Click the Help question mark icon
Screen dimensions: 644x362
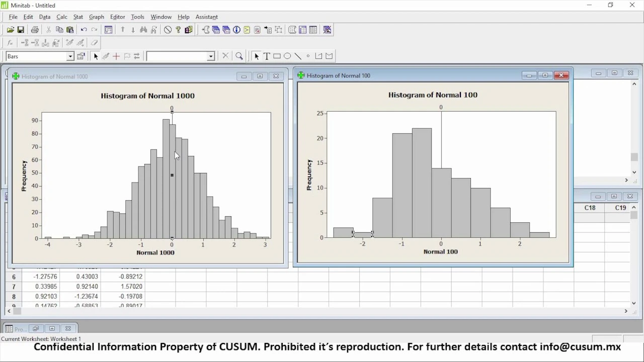(178, 30)
